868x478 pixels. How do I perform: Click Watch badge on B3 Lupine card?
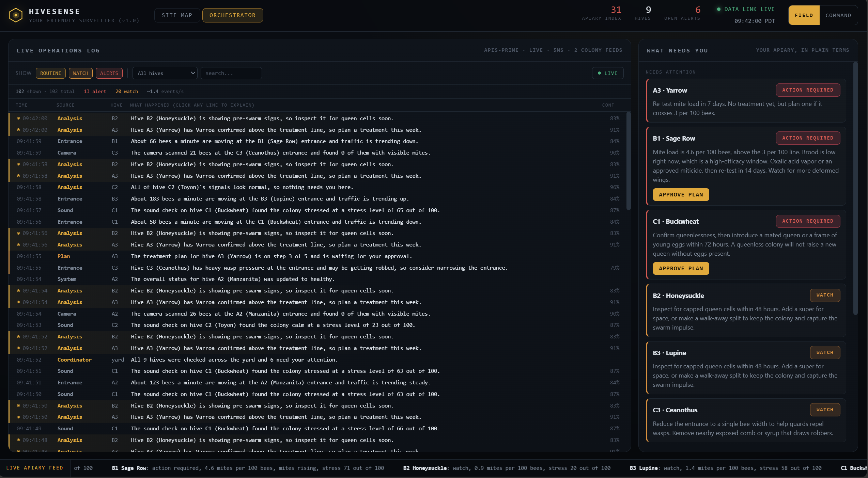(x=825, y=353)
